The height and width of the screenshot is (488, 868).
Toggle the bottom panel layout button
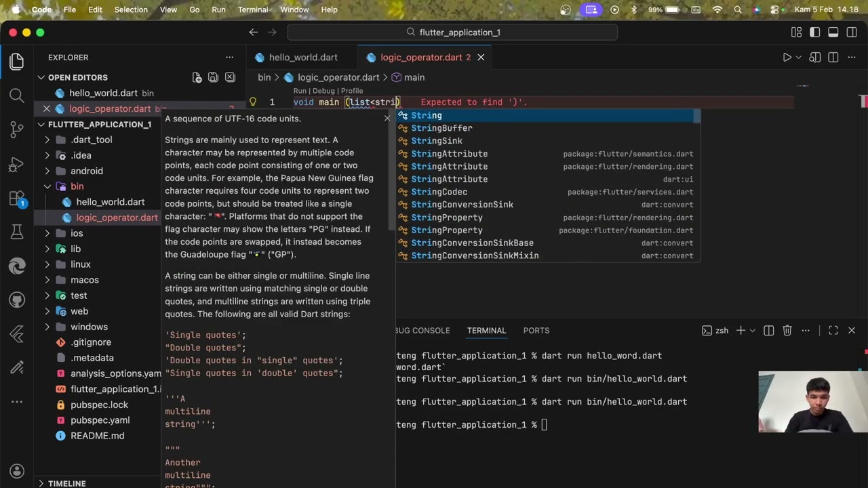pos(833,33)
